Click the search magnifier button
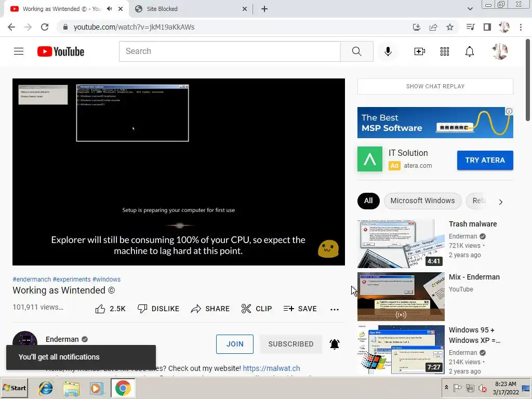Viewport: 532px width, 399px height. (x=356, y=51)
